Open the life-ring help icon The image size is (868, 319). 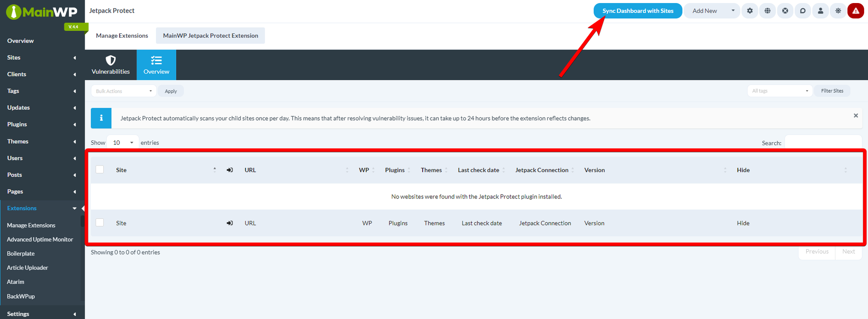(x=785, y=11)
